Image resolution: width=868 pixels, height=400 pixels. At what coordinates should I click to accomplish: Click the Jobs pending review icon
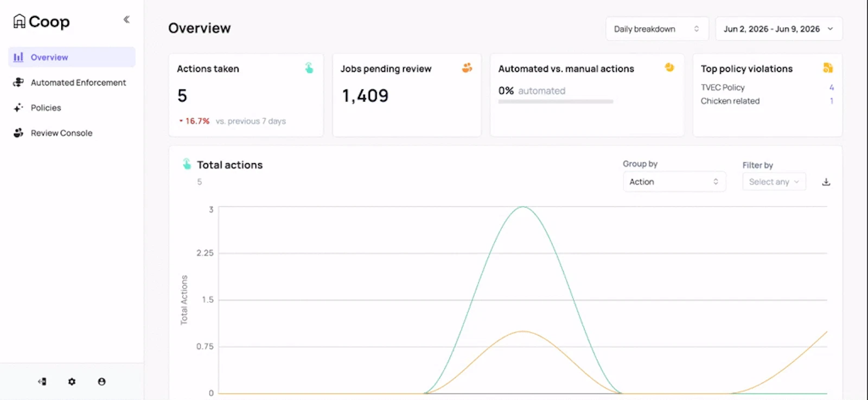(x=467, y=68)
